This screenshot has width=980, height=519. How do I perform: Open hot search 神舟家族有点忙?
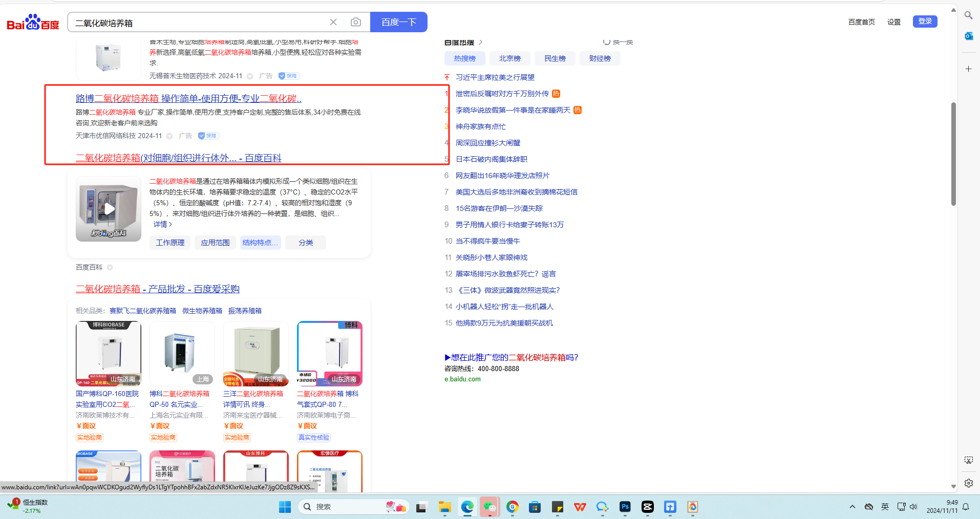481,126
